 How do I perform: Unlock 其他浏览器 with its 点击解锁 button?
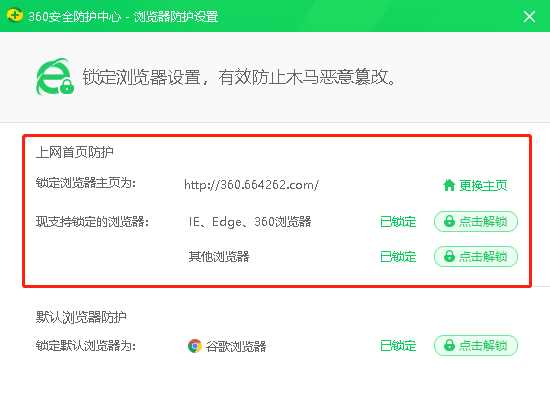pyautogui.click(x=476, y=256)
